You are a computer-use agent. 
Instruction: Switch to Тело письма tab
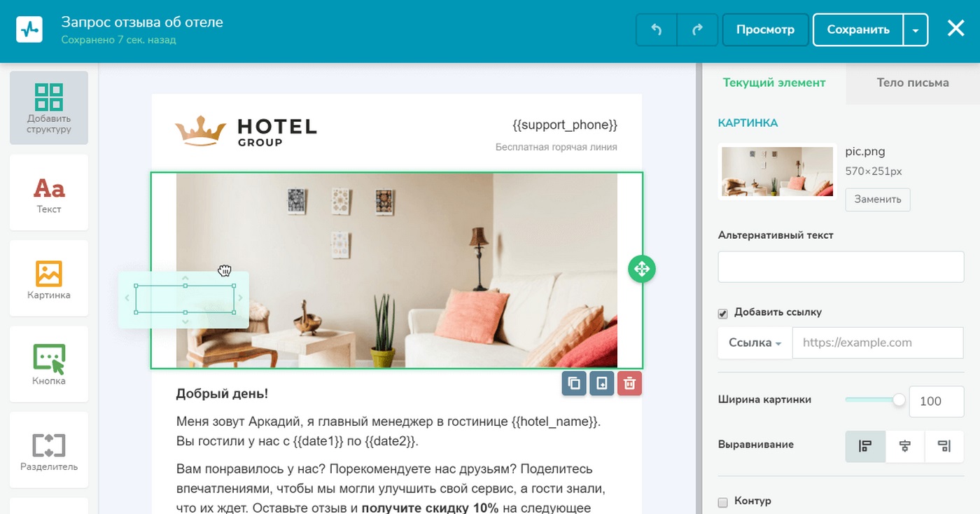(913, 83)
